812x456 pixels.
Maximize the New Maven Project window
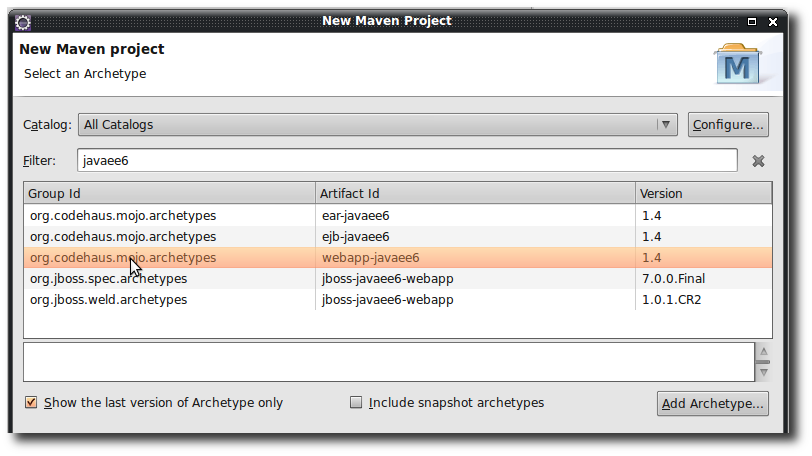752,21
